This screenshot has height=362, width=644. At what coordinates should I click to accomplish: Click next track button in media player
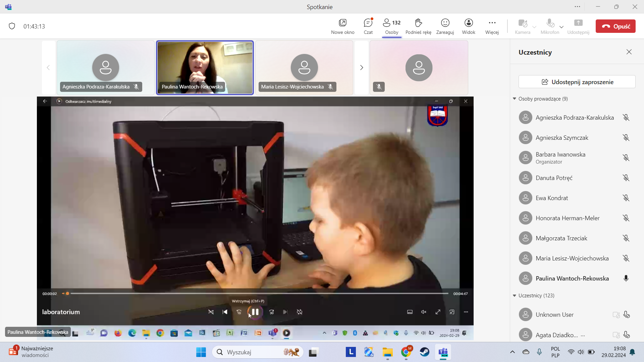coord(285,312)
